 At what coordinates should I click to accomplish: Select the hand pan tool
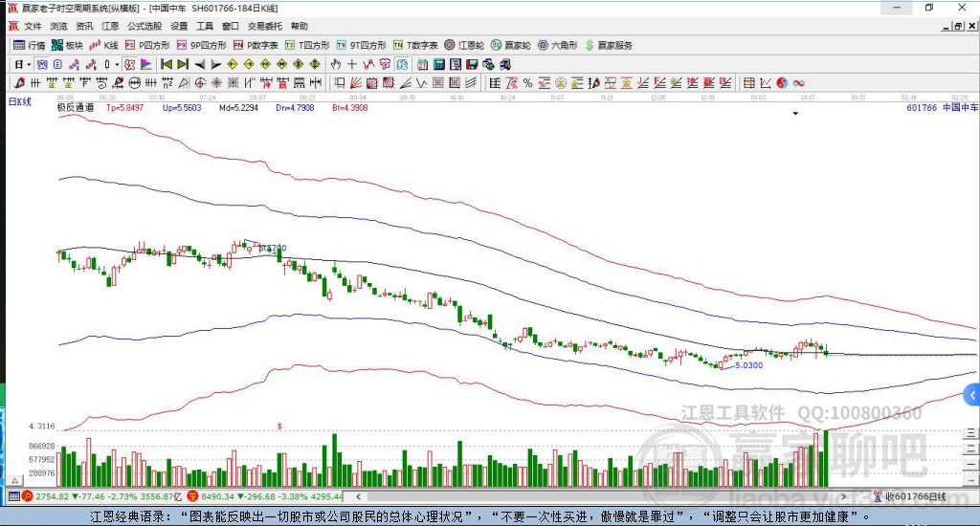tap(336, 64)
